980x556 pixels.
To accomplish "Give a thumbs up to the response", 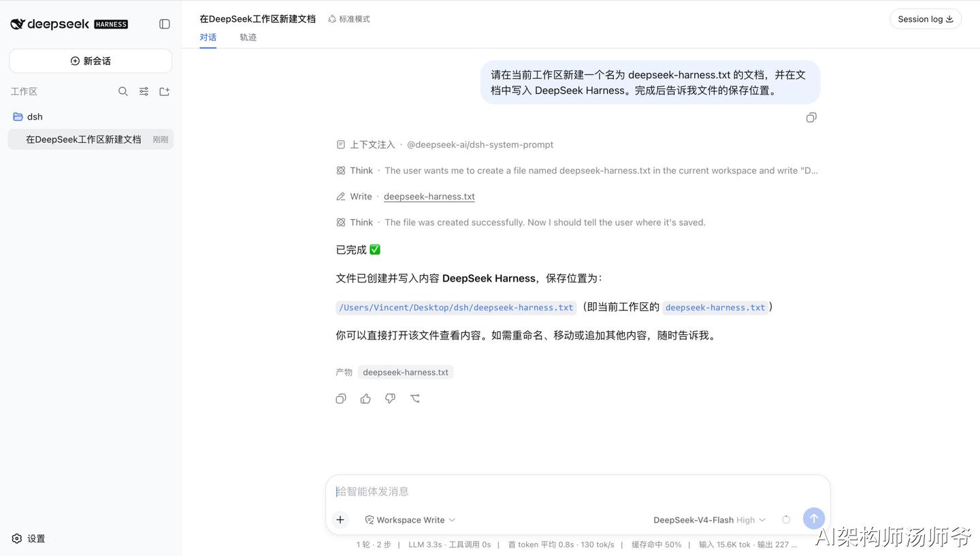I will click(x=365, y=399).
